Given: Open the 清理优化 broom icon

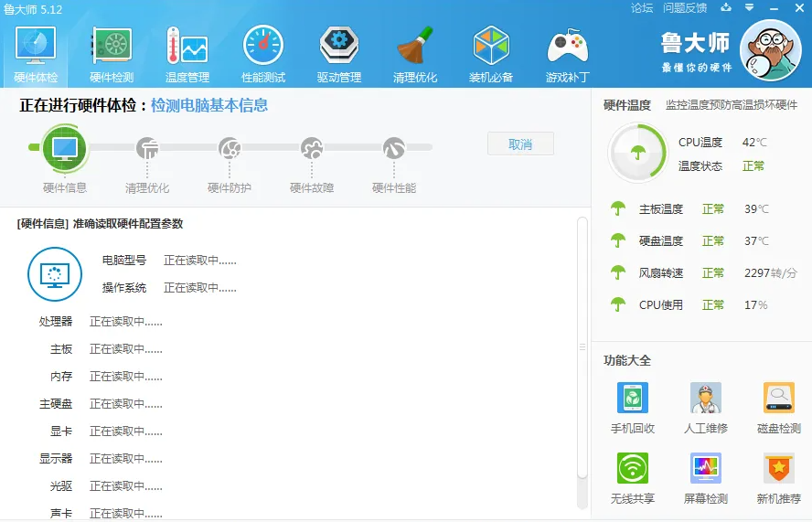Looking at the screenshot, I should [x=415, y=46].
